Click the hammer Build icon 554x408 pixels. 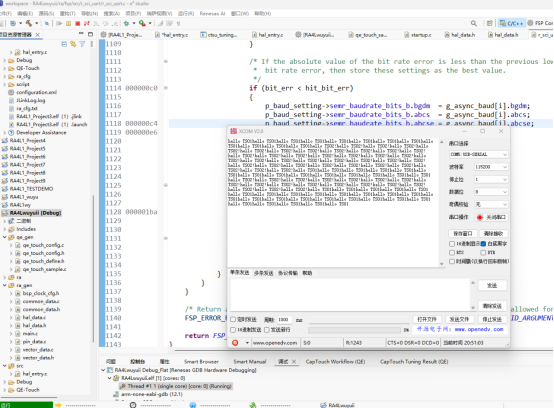(29, 23)
